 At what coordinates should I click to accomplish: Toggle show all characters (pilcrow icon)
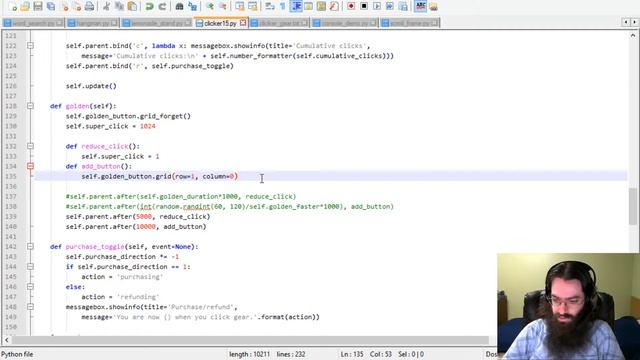282,6
